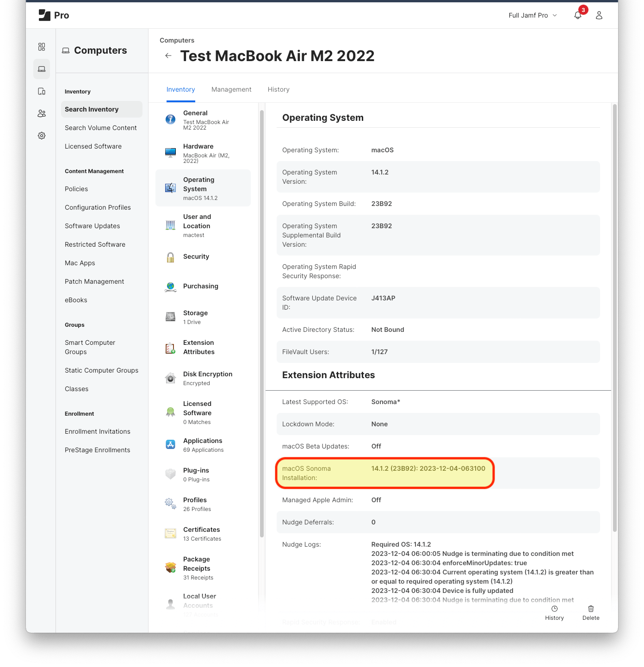Screen dimensions: 644x667
Task: Select the macOS Sonoma Installation value
Action: click(428, 468)
